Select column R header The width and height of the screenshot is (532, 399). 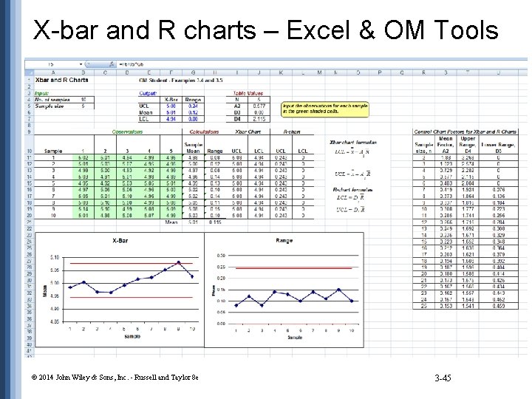click(423, 72)
